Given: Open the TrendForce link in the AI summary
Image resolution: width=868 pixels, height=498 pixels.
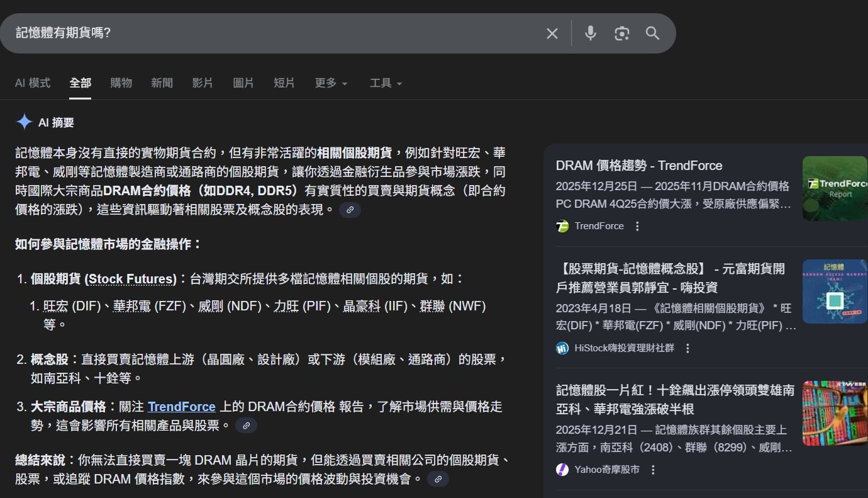Looking at the screenshot, I should [182, 406].
